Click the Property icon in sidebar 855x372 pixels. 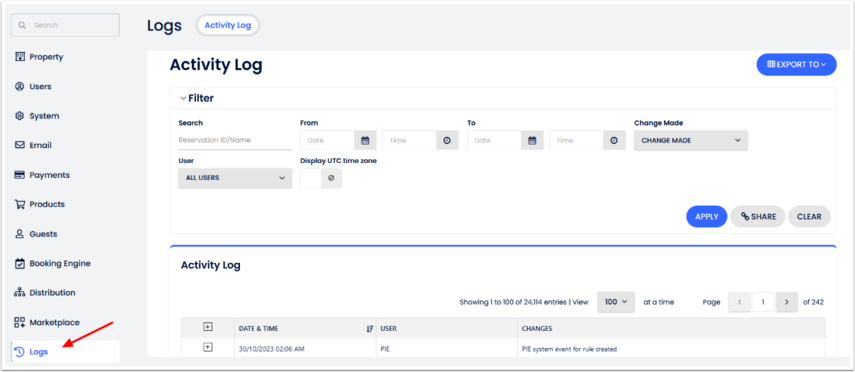click(x=20, y=57)
